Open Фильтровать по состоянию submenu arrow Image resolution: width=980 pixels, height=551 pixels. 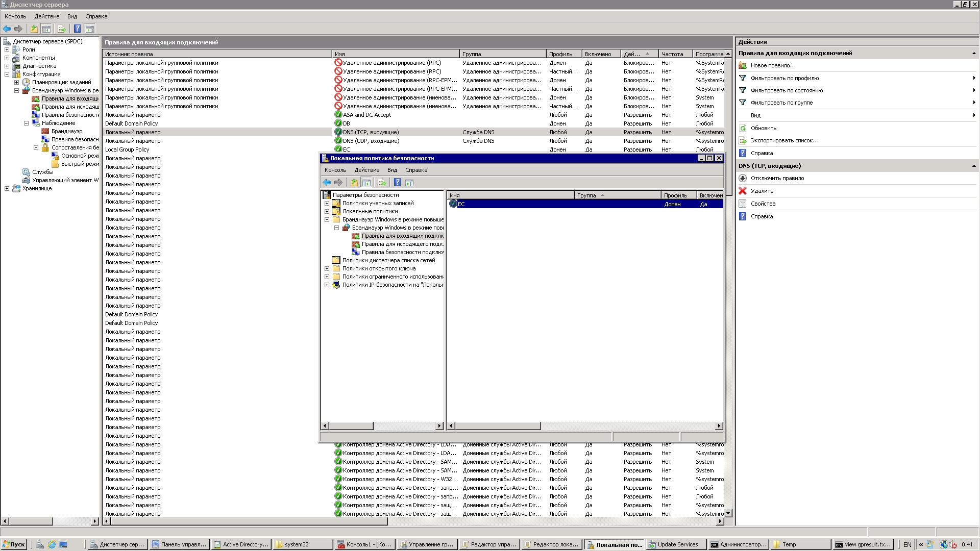click(974, 90)
